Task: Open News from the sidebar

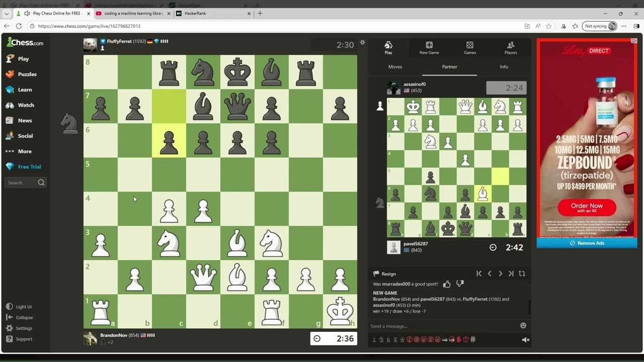Action: coord(19,121)
